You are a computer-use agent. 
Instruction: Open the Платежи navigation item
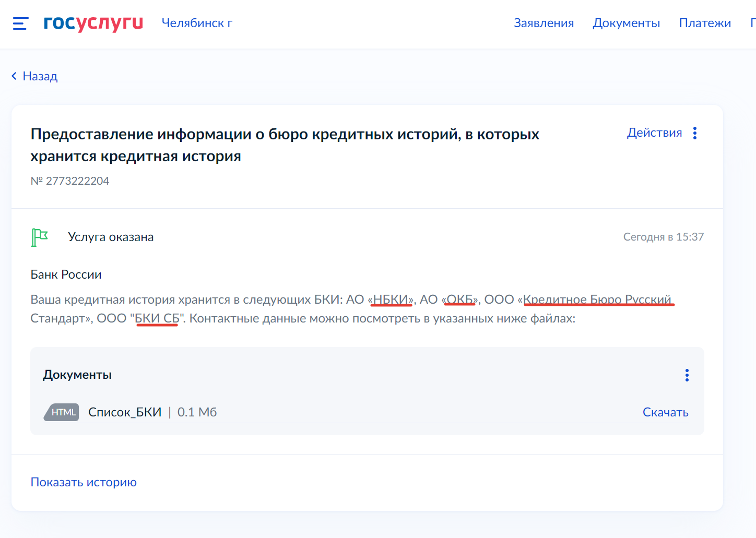[705, 23]
